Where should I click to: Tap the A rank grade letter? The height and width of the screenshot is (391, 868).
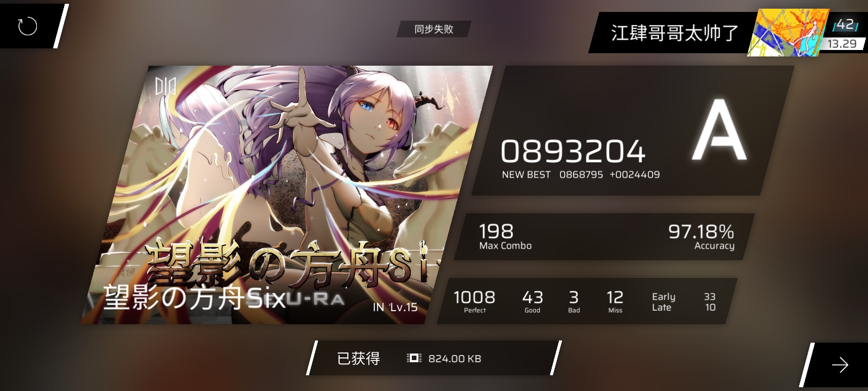[x=719, y=129]
